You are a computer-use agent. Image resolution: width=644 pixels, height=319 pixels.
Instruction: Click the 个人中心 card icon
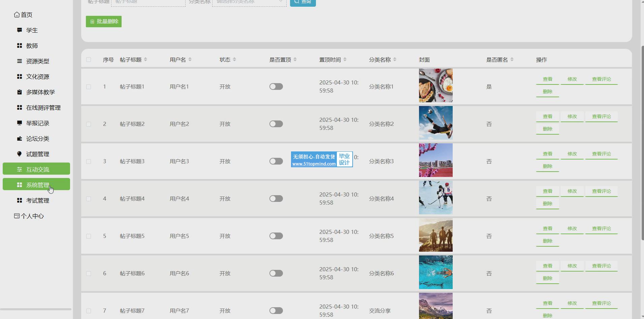[17, 216]
